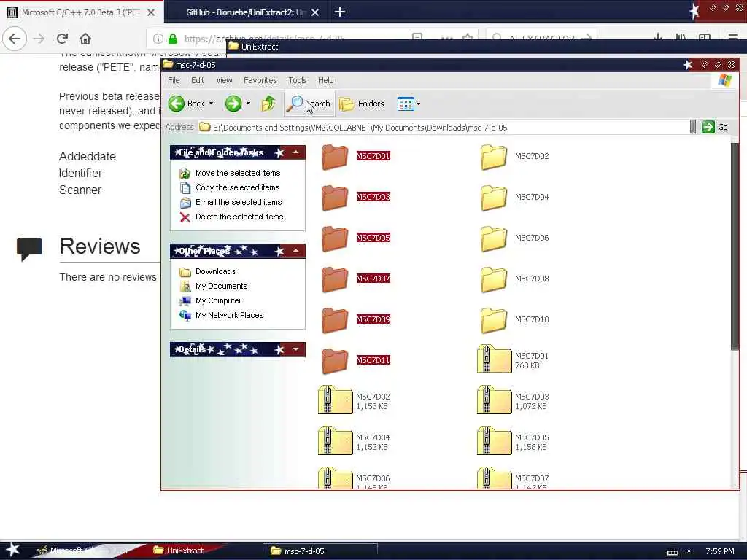Open the File menu
747x560 pixels.
pos(174,80)
